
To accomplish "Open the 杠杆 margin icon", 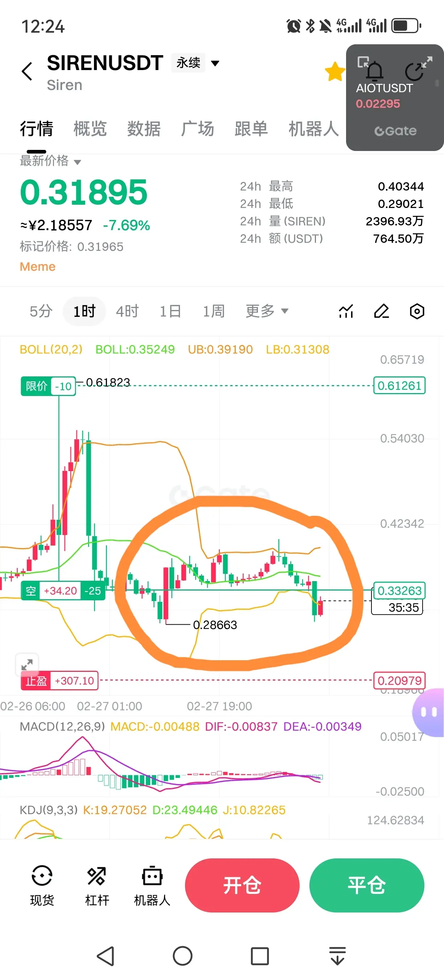I will point(97,886).
